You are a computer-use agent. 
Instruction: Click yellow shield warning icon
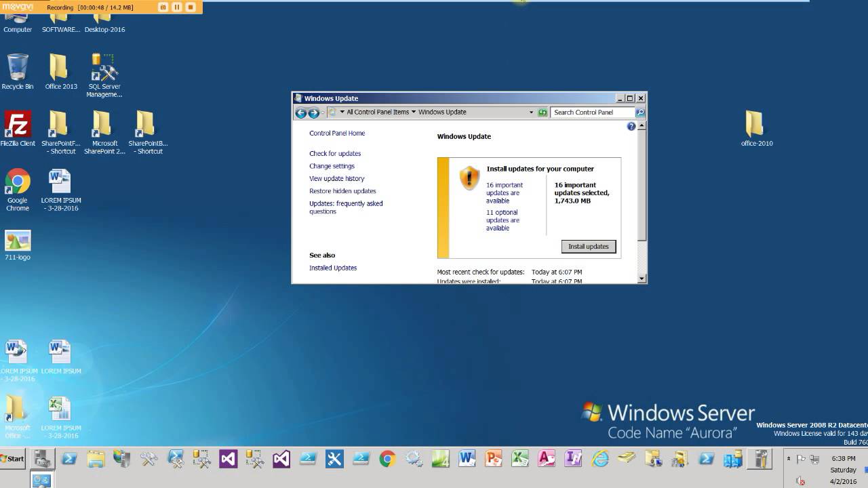(x=469, y=178)
